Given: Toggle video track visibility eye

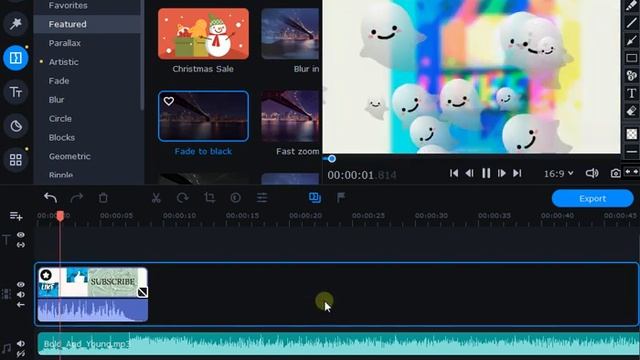Looking at the screenshot, I should point(21,284).
